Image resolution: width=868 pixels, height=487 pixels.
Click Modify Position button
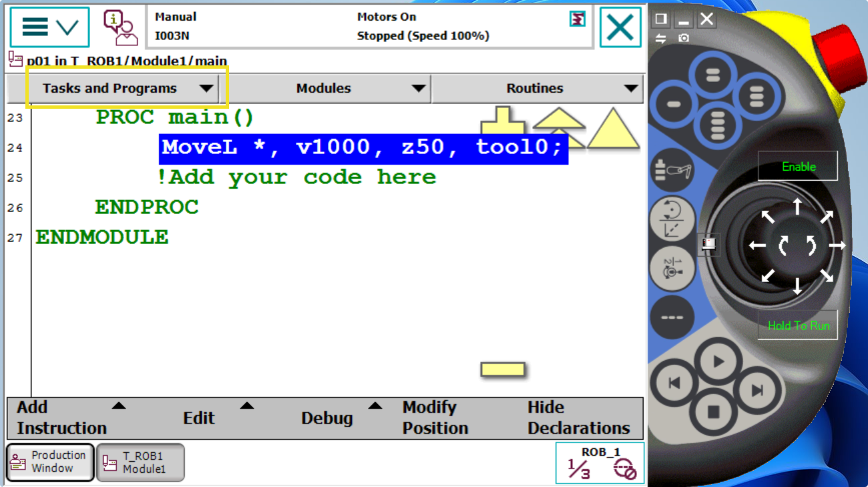[435, 418]
